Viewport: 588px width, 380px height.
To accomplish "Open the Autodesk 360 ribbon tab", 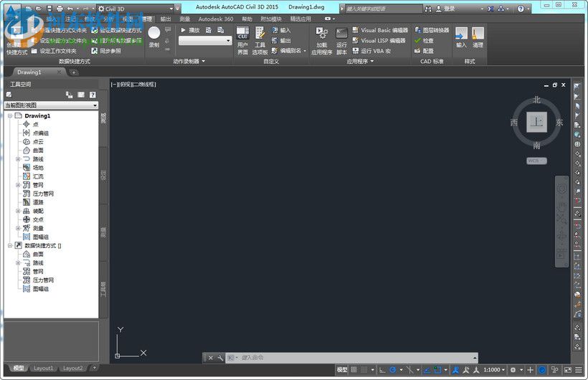I will [x=216, y=19].
